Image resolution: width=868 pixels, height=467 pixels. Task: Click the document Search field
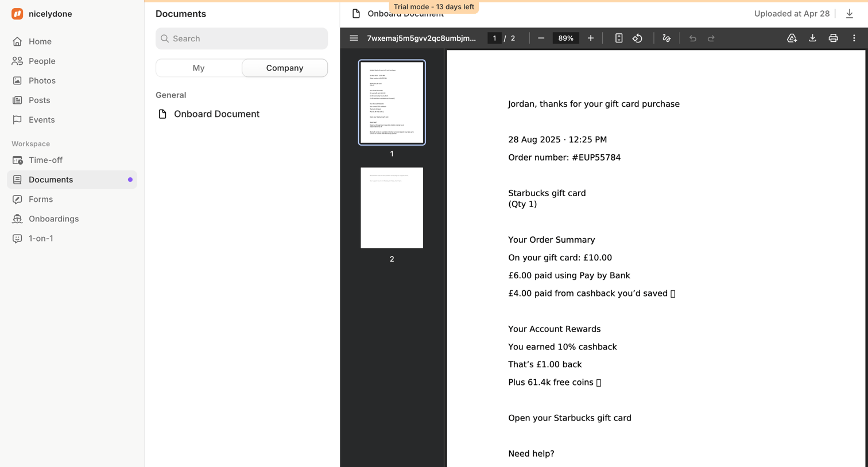pyautogui.click(x=242, y=38)
